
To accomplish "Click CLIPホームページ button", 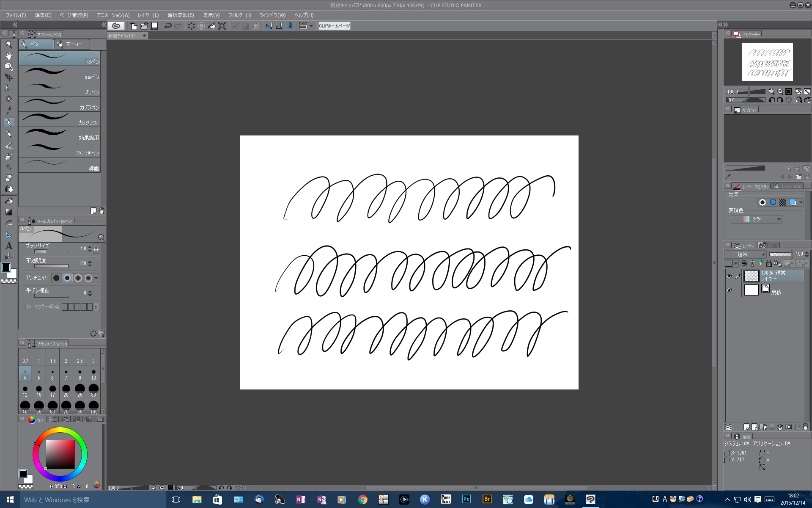I will (x=334, y=26).
